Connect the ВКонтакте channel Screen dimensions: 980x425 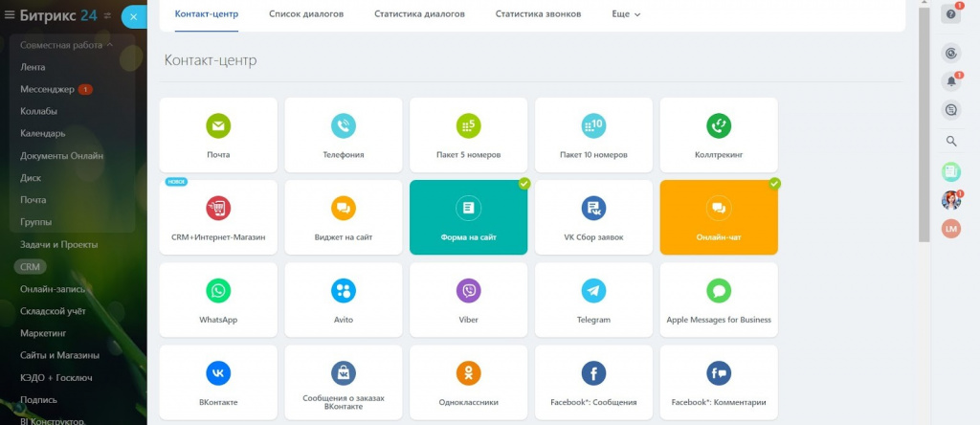tap(218, 383)
